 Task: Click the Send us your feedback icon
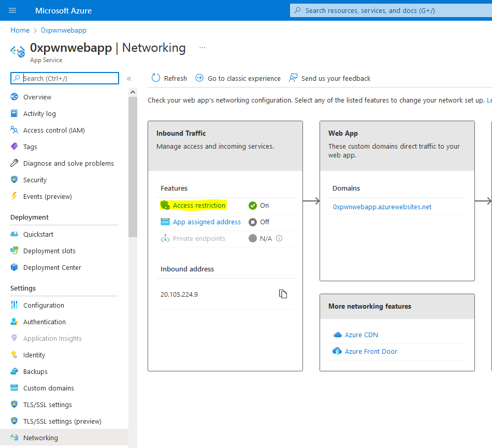click(293, 78)
